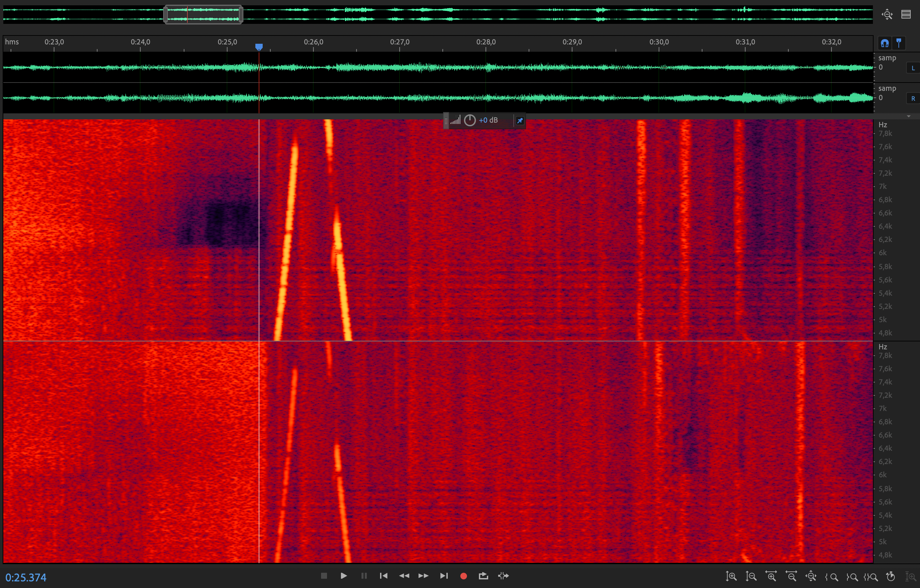Start recording with the red Record button
The width and height of the screenshot is (920, 588).
pos(463,576)
